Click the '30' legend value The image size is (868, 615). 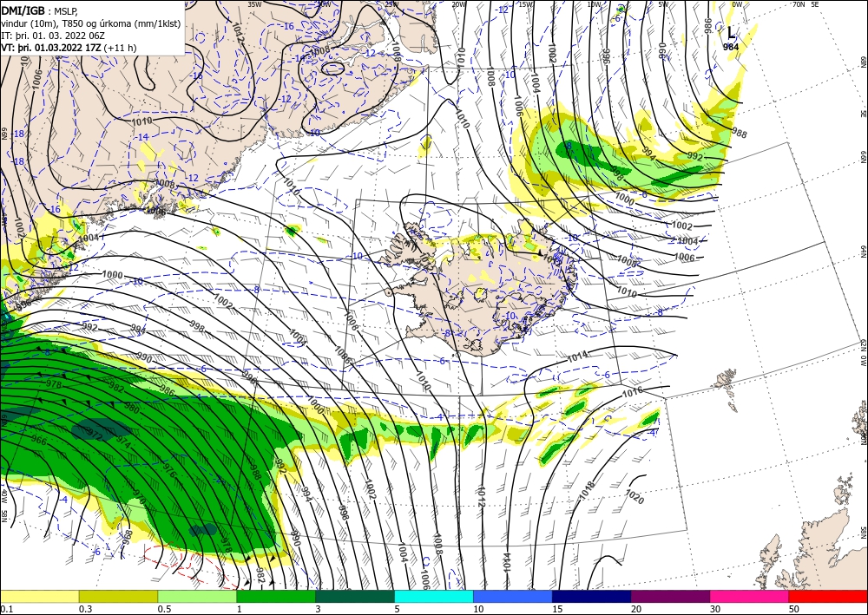click(x=715, y=609)
